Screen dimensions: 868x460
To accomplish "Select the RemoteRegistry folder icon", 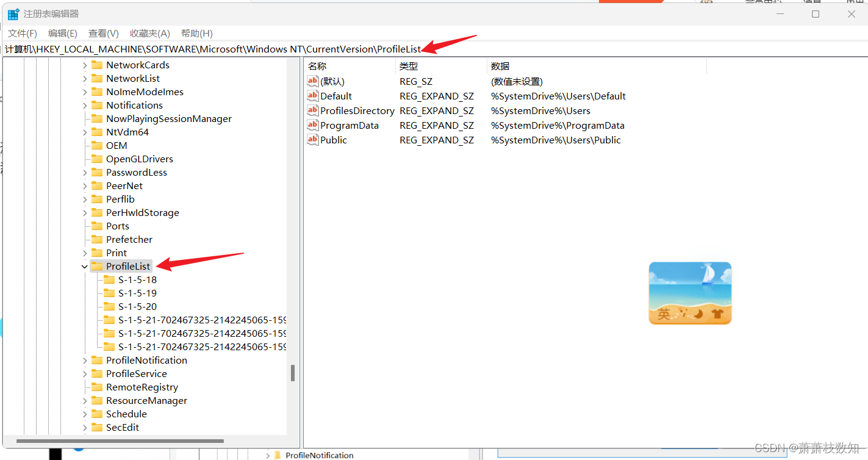I will (x=97, y=387).
